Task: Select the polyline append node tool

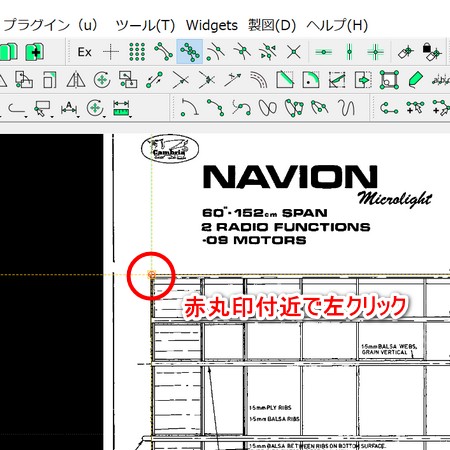Action: (441, 108)
